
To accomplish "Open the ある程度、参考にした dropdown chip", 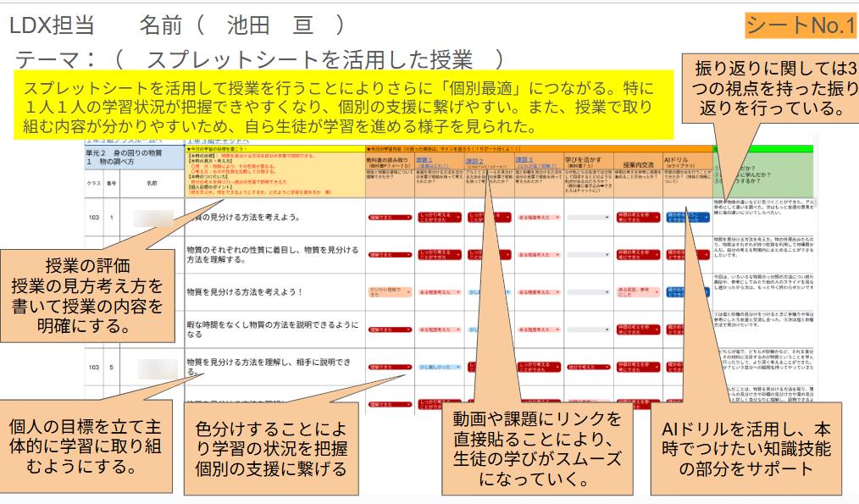I will (638, 292).
